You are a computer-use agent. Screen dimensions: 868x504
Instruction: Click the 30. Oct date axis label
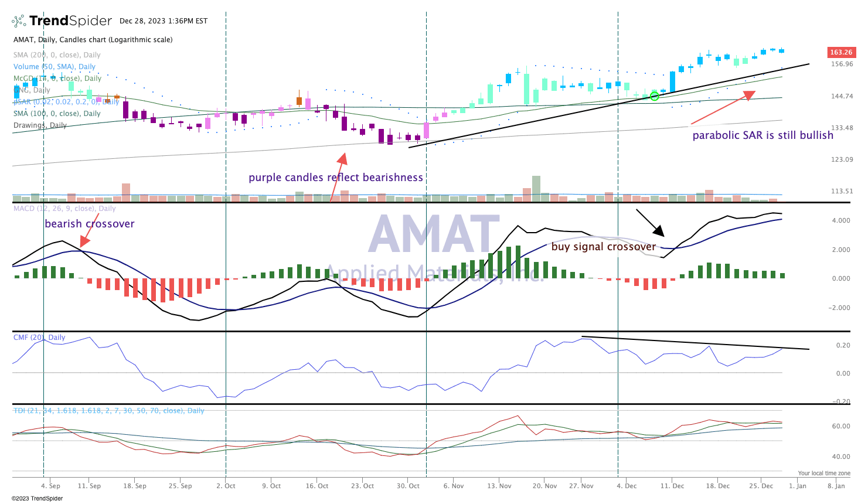pyautogui.click(x=408, y=486)
